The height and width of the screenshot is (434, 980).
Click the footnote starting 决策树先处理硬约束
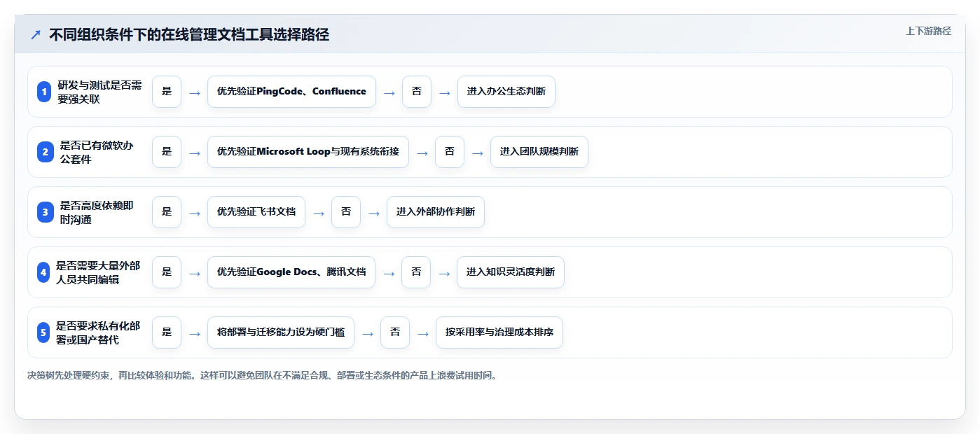pos(263,376)
